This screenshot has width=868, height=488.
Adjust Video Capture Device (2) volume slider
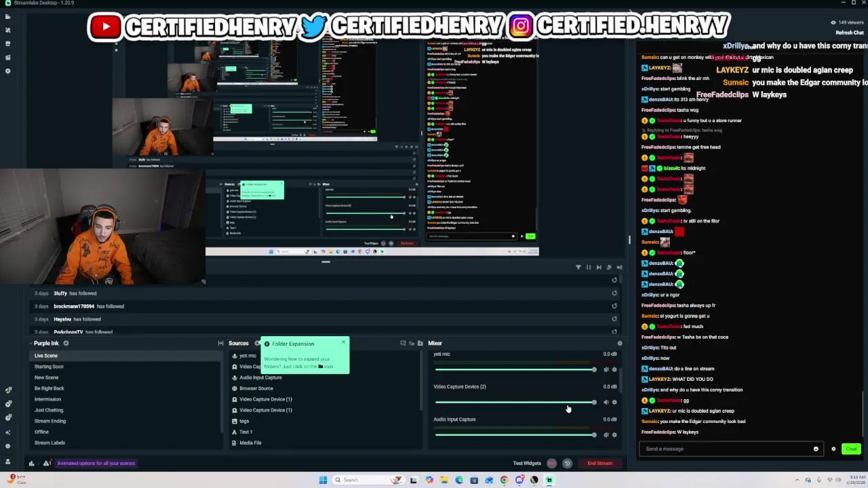coord(515,402)
